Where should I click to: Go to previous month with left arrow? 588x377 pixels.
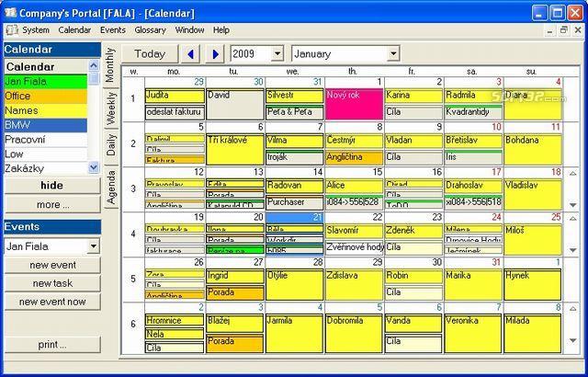tap(190, 54)
